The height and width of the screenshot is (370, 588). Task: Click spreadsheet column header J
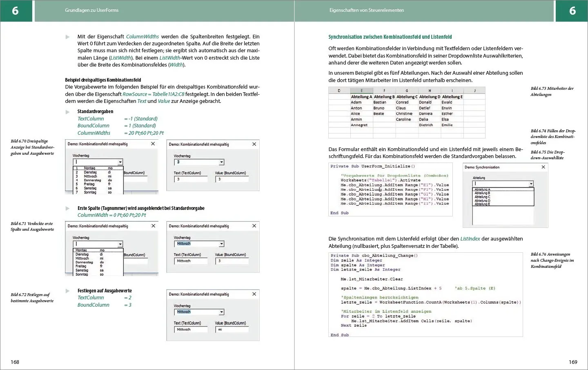pyautogui.click(x=474, y=91)
